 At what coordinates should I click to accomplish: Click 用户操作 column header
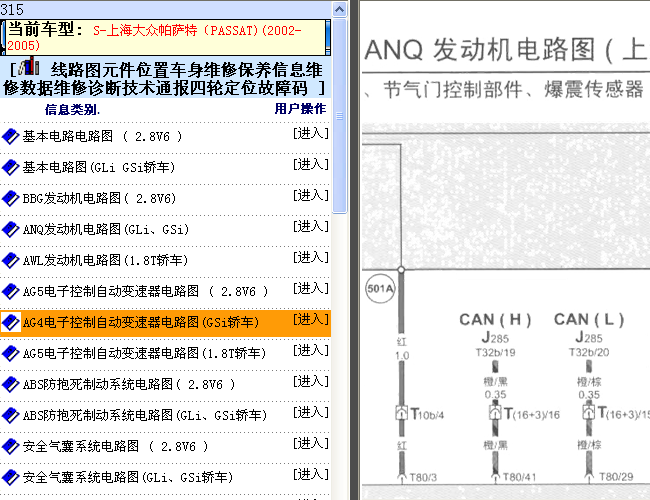click(x=300, y=109)
